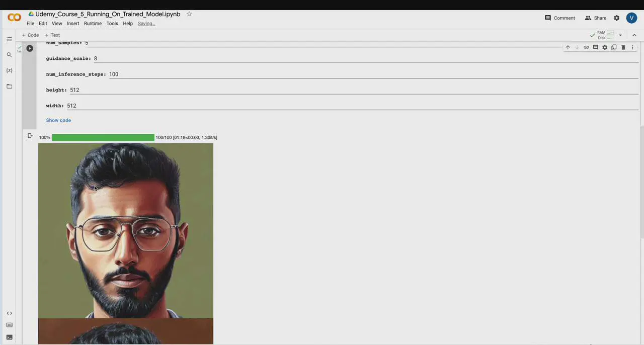Clear output using the output icon
Viewport: 644px width, 345px height.
(30, 136)
